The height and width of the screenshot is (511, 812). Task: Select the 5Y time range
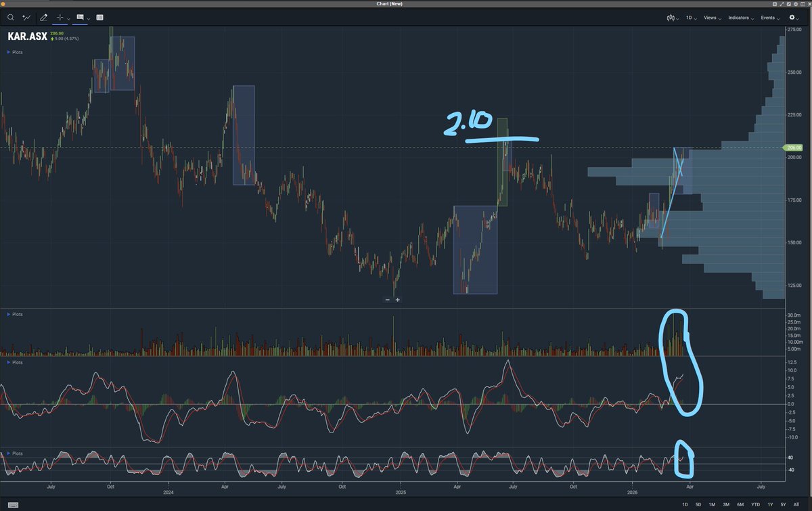click(x=784, y=505)
